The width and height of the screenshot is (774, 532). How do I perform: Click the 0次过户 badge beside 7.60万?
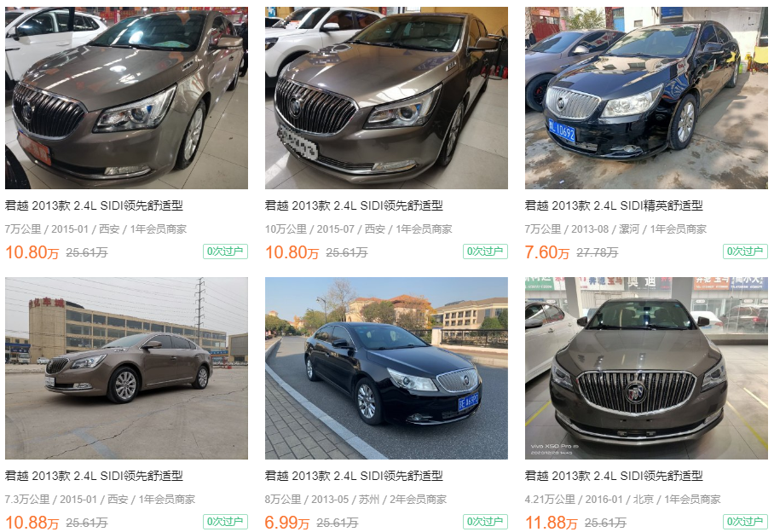point(745,252)
